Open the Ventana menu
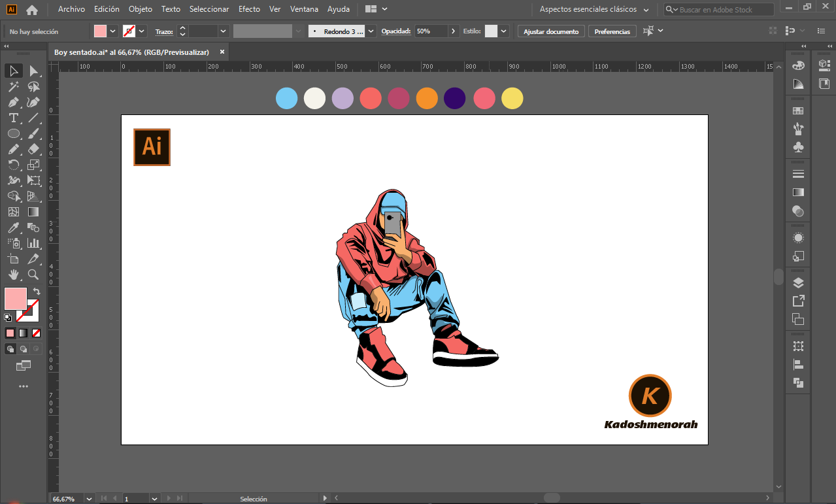 tap(304, 9)
